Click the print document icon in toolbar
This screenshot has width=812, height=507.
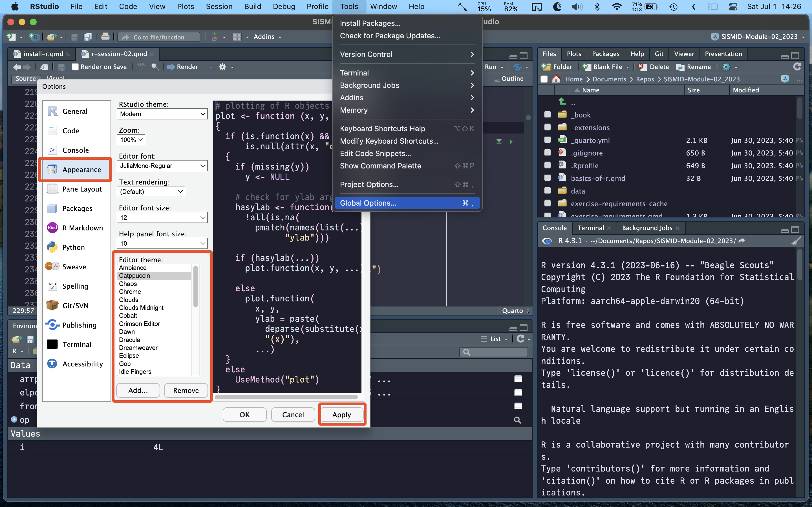pyautogui.click(x=105, y=37)
